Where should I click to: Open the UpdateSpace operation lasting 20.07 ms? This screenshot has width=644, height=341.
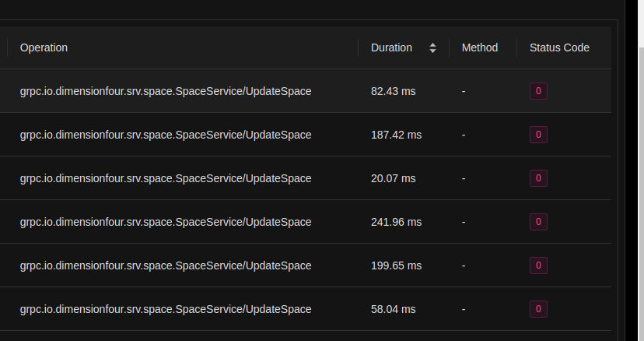(166, 178)
